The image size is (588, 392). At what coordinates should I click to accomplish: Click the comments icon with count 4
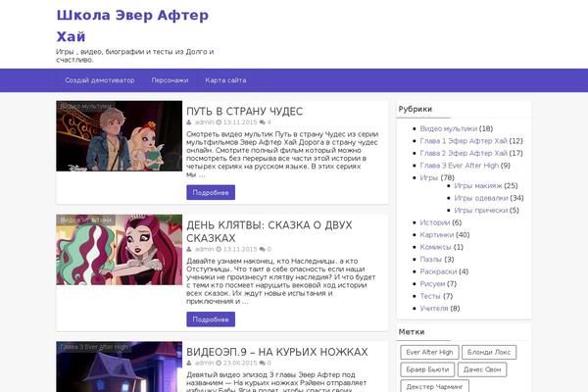pos(262,122)
